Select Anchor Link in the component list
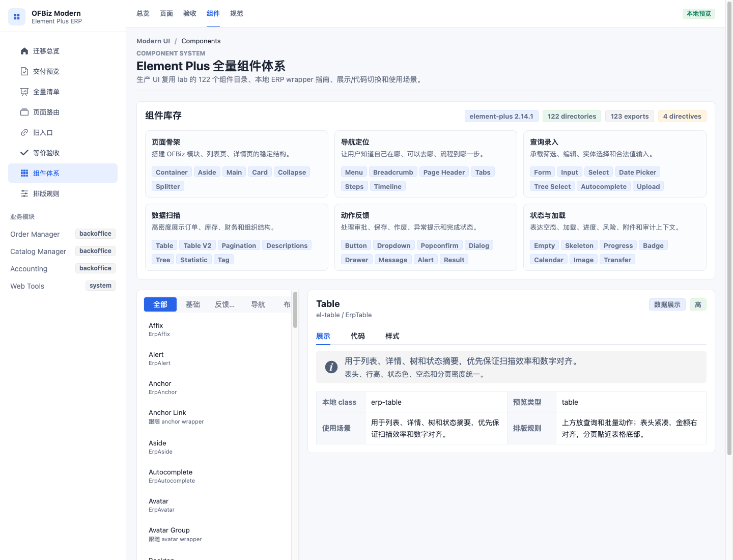733x560 pixels. click(218, 417)
